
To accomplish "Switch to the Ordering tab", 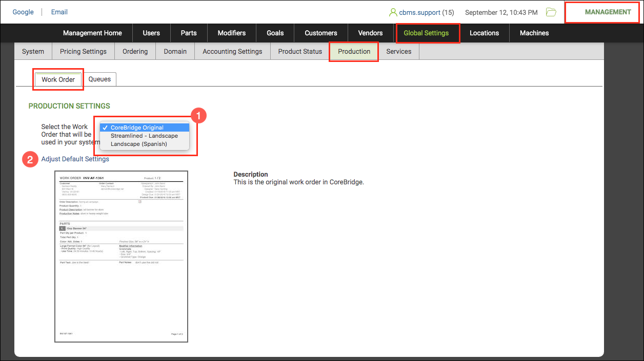I will pyautogui.click(x=135, y=51).
